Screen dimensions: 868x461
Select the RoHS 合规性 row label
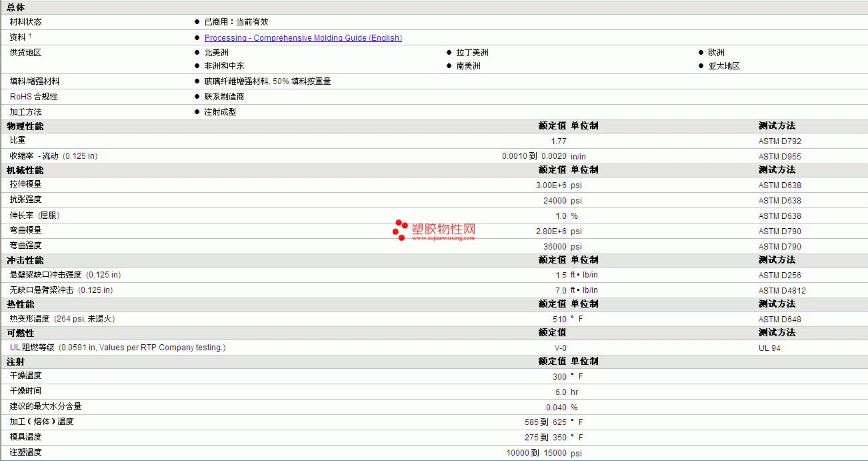[x=34, y=97]
